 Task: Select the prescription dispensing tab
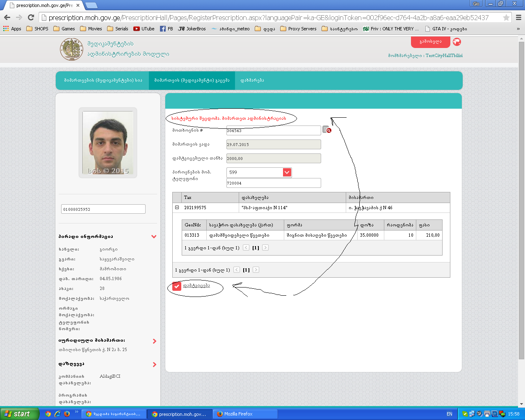(192, 80)
